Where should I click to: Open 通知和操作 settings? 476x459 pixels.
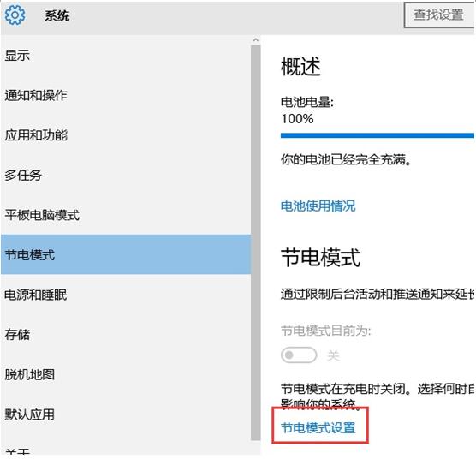[125, 95]
